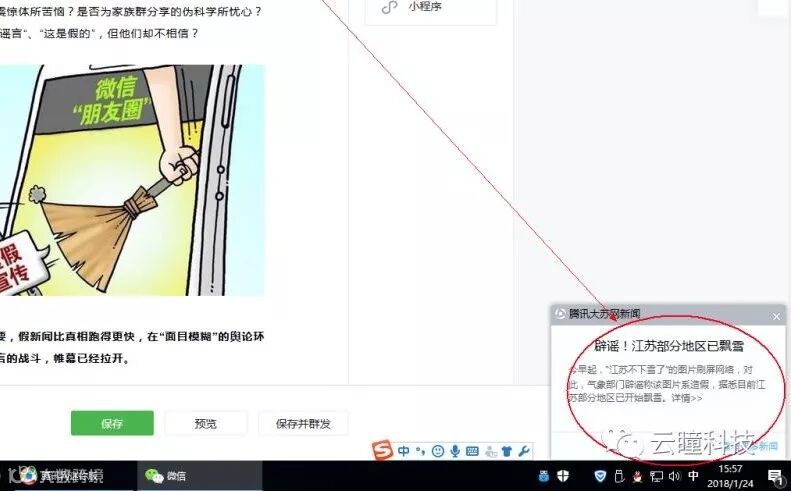Click the browser taskbar button left of 微信
This screenshot has width=791, height=491.
click(x=68, y=475)
